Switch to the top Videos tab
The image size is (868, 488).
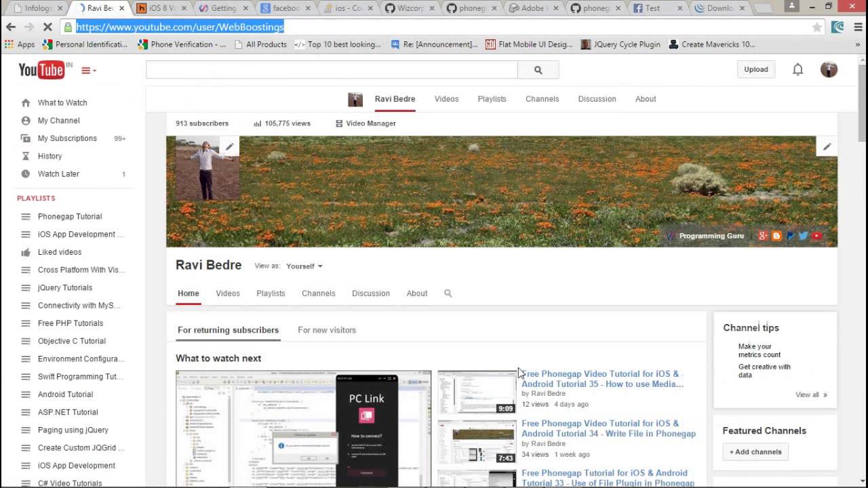coord(446,99)
